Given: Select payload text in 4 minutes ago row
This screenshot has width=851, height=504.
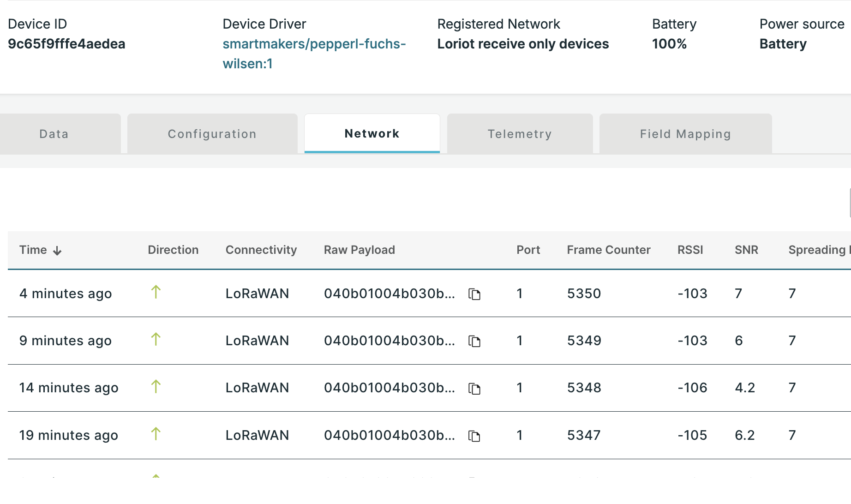Looking at the screenshot, I should pos(389,294).
